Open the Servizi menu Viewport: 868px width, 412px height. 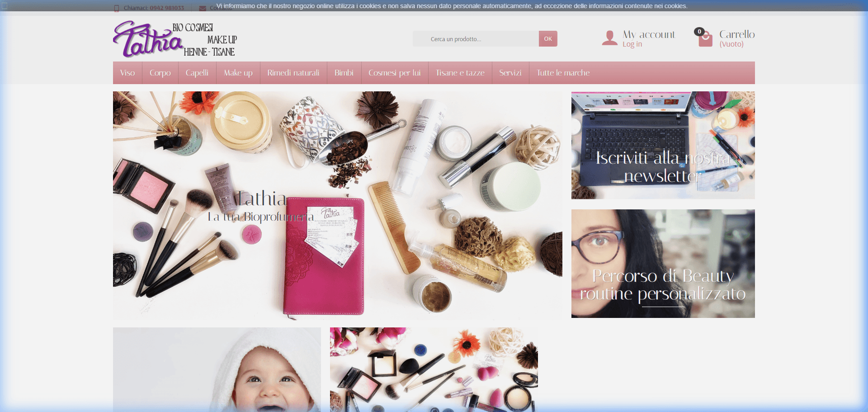510,73
